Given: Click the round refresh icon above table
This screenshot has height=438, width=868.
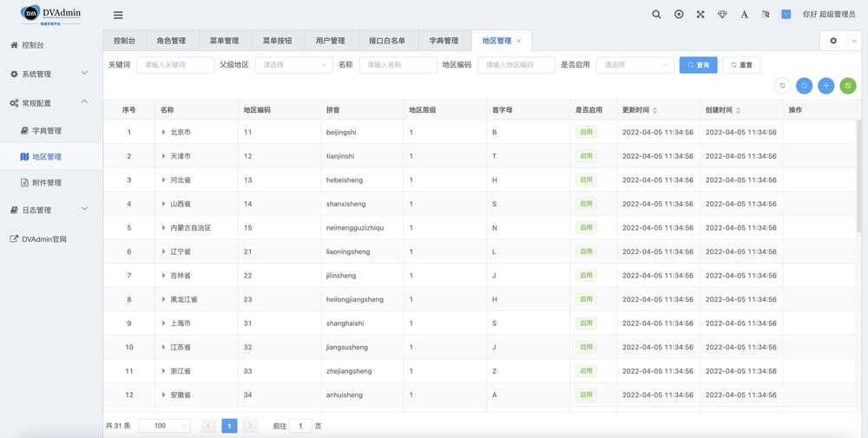Looking at the screenshot, I should pos(782,86).
